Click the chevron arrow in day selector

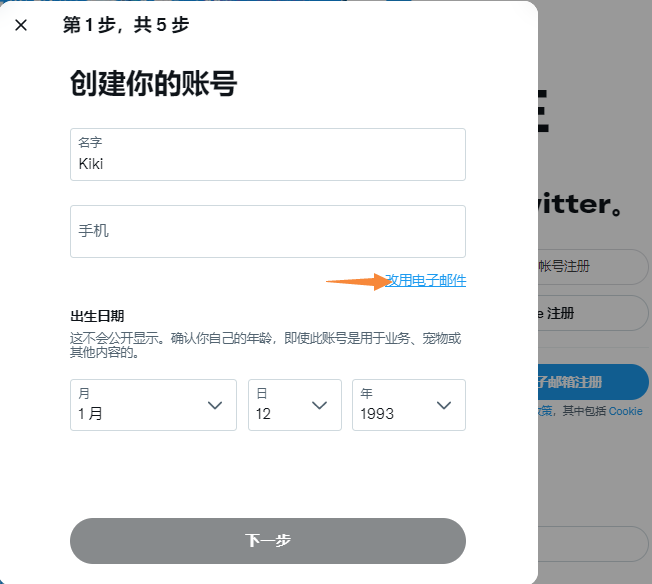[x=320, y=405]
